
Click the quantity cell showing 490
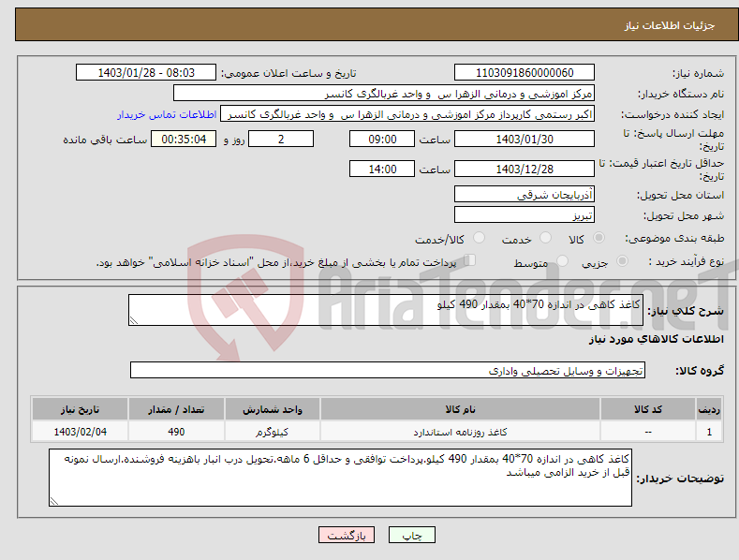click(176, 432)
